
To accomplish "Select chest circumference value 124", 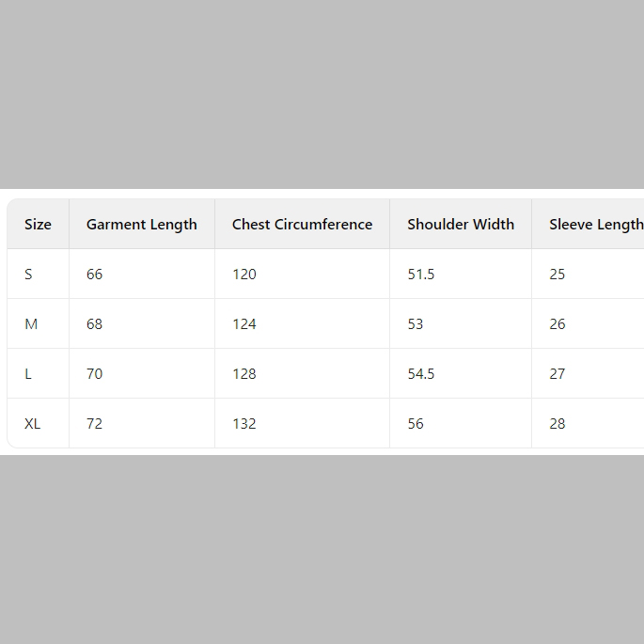I will tap(244, 324).
